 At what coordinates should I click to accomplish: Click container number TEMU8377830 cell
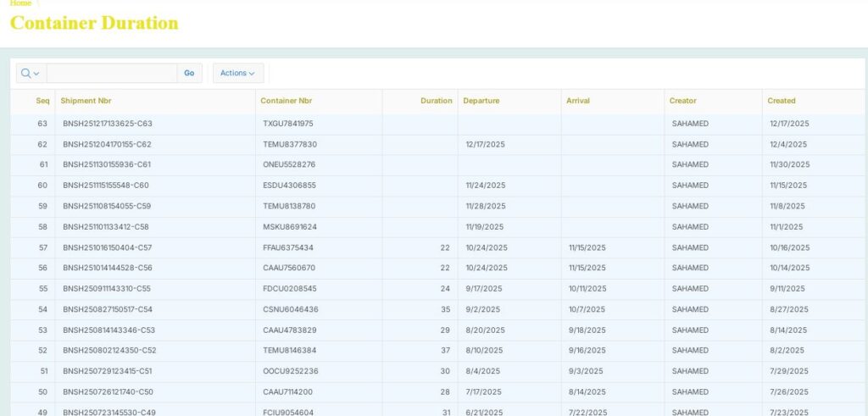289,144
